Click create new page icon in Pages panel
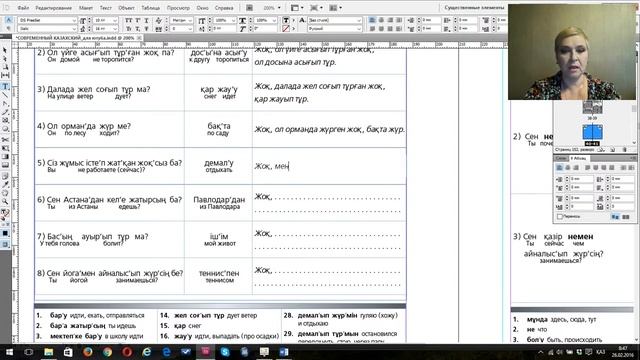 point(613,149)
